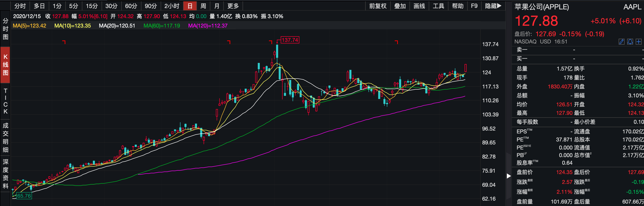Click the PE TTM 37.871 value

564,139
